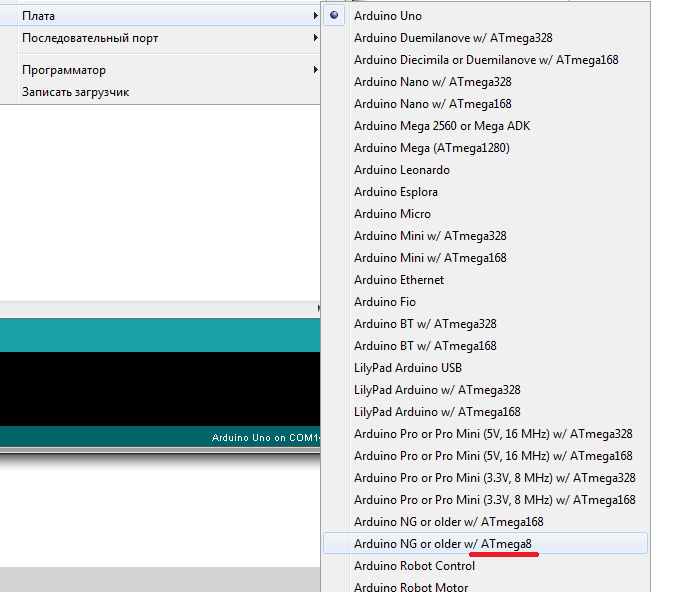
Task: Pick Pro Mini (5V, 16 MHz) w/ ATmega168
Action: tap(485, 455)
